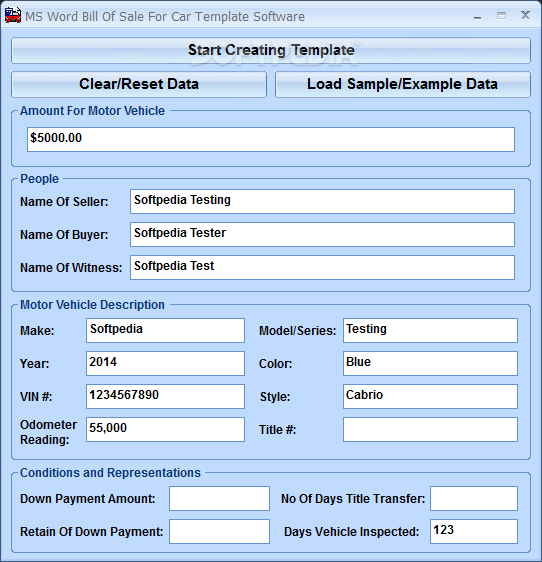Focus the Days Vehicle Inspected field

(x=474, y=532)
